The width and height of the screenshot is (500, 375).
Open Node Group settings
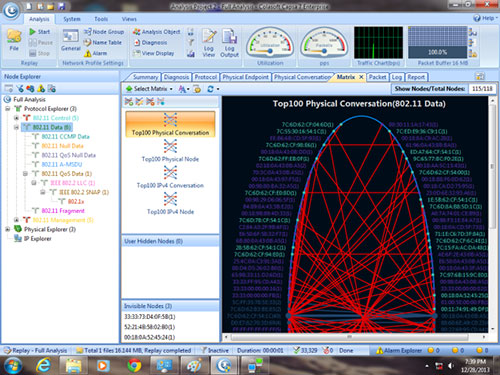pyautogui.click(x=104, y=32)
